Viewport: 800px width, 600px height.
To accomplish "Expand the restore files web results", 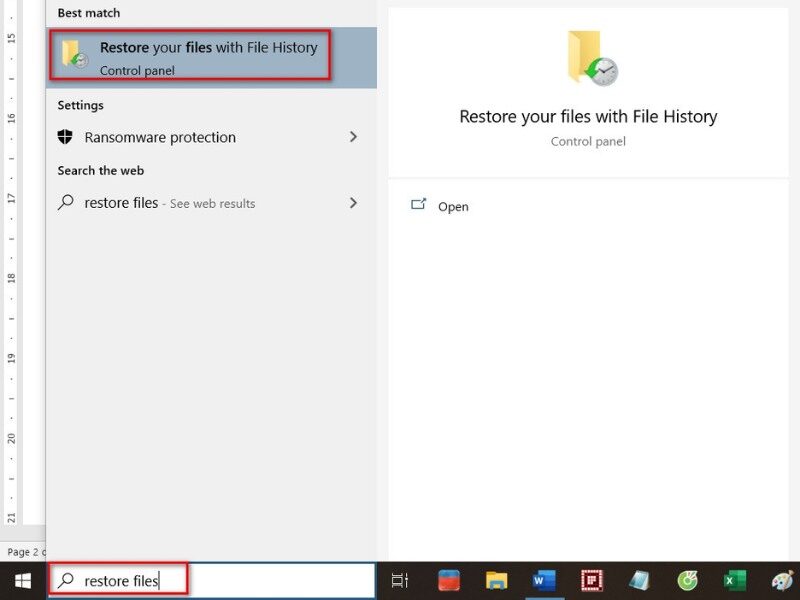I will [353, 202].
